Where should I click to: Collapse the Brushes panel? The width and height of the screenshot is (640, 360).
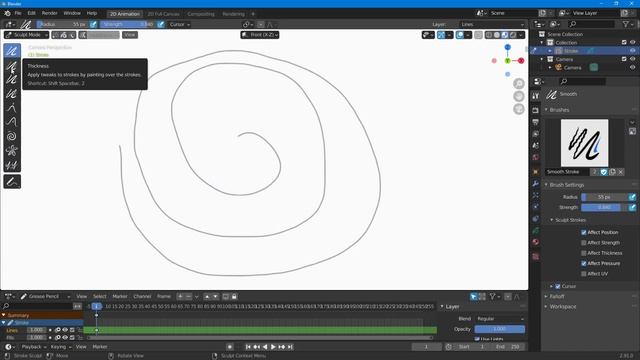pyautogui.click(x=559, y=110)
